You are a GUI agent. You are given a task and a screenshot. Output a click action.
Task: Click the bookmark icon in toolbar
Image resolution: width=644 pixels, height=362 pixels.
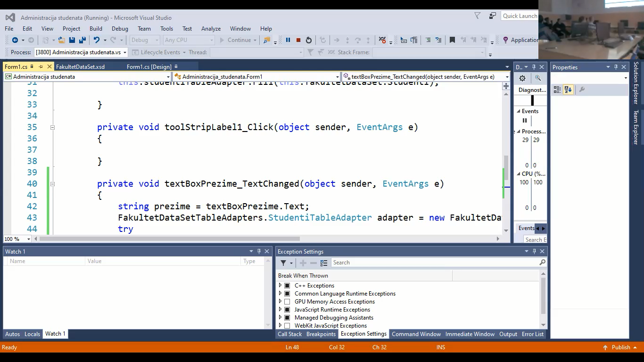(452, 40)
